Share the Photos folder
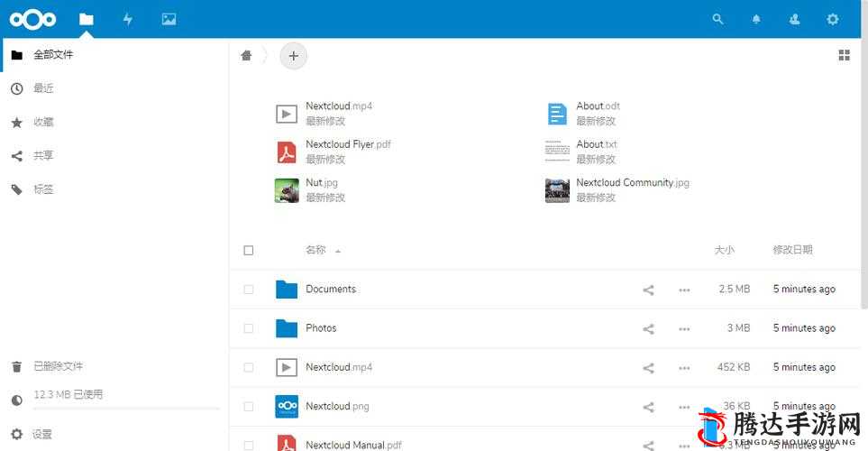 coord(648,329)
